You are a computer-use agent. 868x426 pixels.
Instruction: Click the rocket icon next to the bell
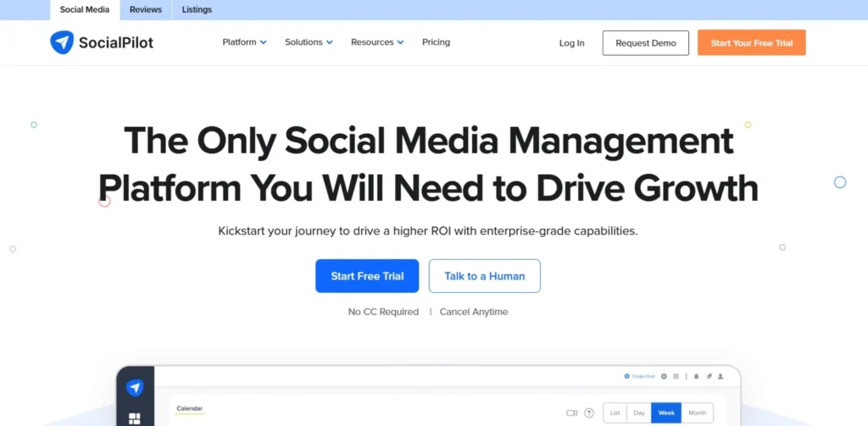[x=709, y=376]
